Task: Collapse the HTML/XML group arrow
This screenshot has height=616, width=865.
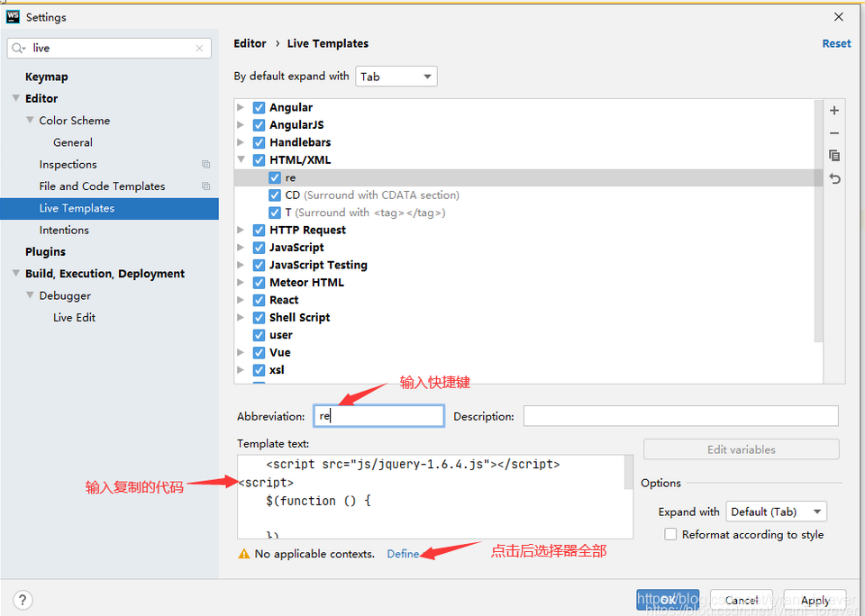Action: (241, 159)
